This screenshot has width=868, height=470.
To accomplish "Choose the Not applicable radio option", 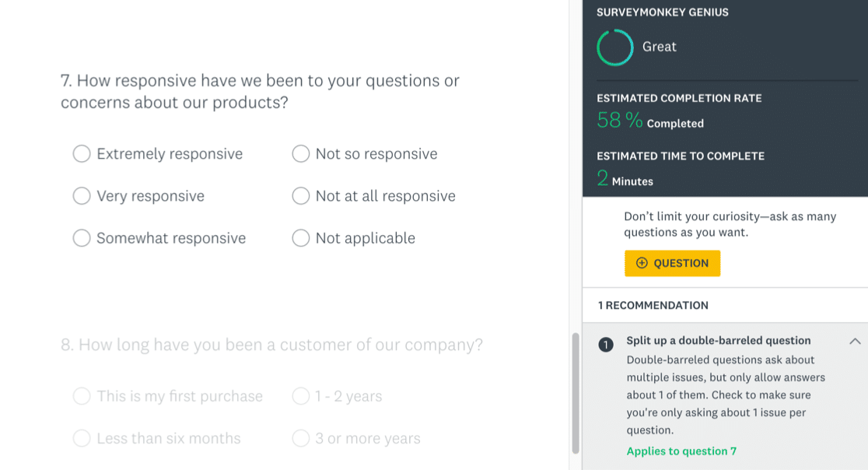I will click(x=301, y=238).
